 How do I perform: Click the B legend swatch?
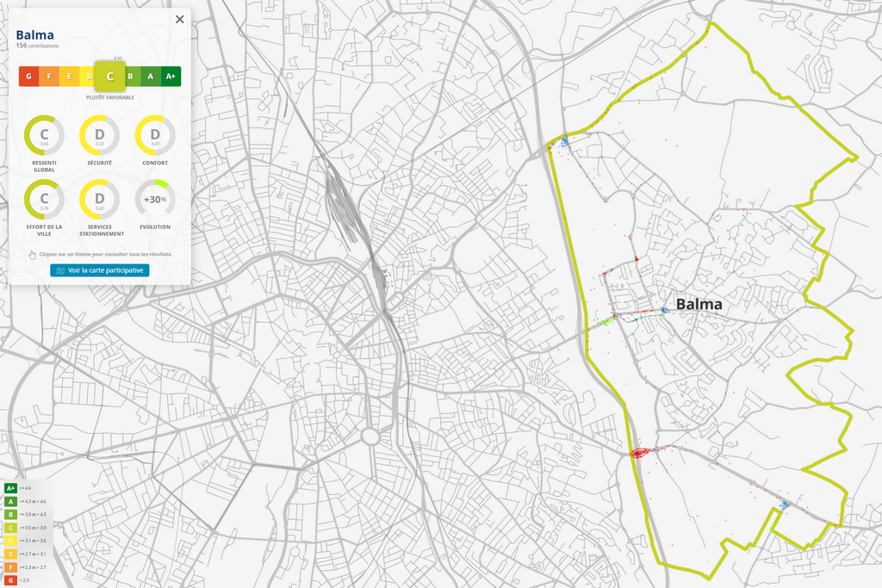point(10,514)
